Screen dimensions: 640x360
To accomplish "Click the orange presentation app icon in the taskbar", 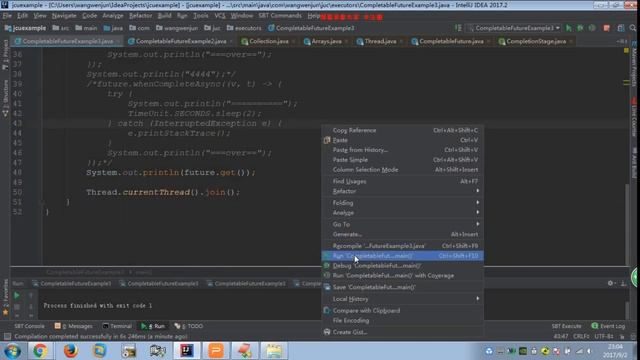I will (216, 351).
